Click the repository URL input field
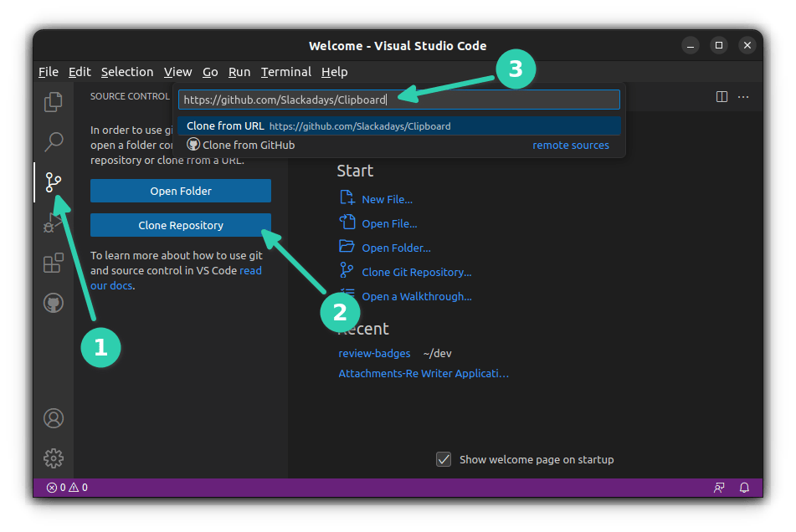 click(398, 100)
